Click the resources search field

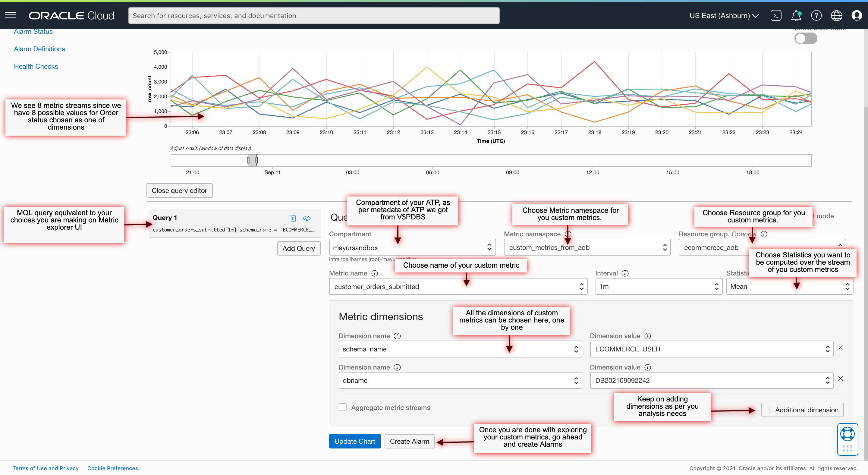[x=314, y=15]
